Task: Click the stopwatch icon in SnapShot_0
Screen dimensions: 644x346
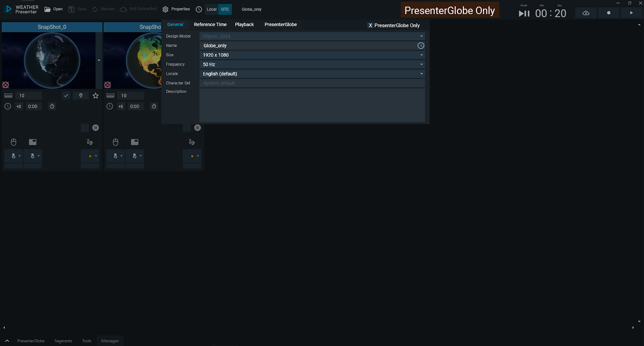Action: (52, 107)
